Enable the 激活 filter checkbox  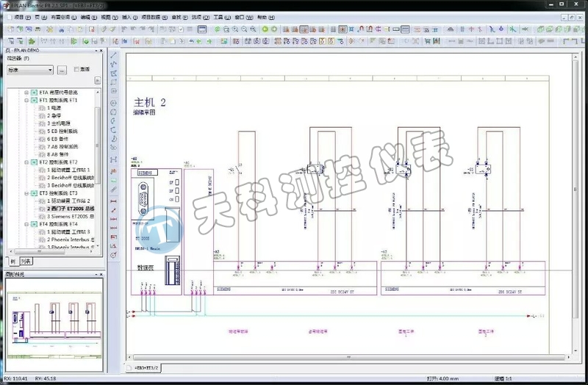pos(77,70)
